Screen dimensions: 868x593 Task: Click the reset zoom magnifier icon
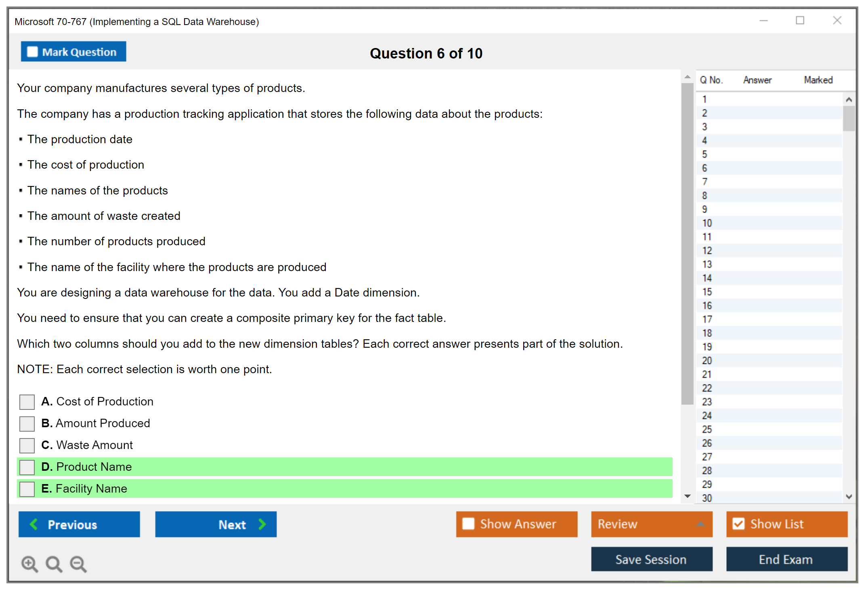pos(54,564)
